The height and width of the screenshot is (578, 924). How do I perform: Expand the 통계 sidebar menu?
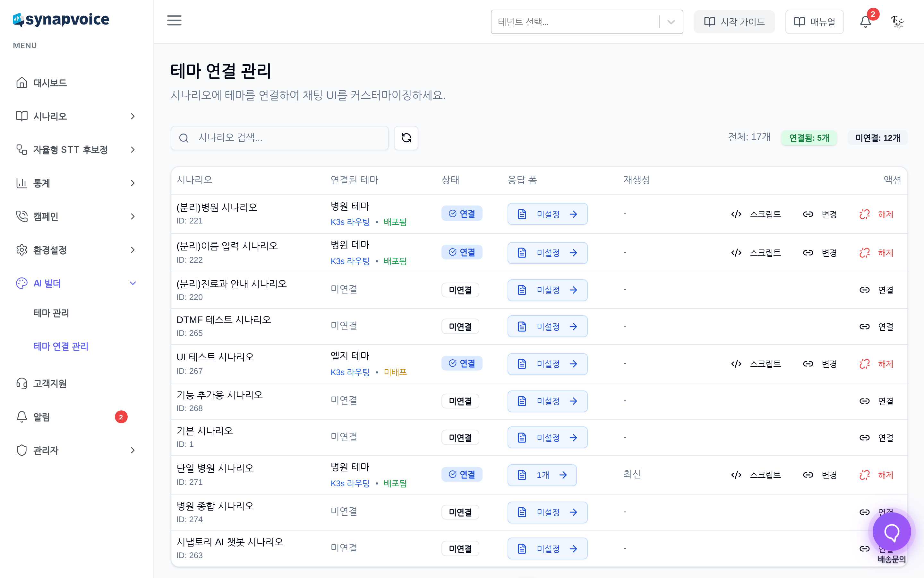pyautogui.click(x=76, y=183)
